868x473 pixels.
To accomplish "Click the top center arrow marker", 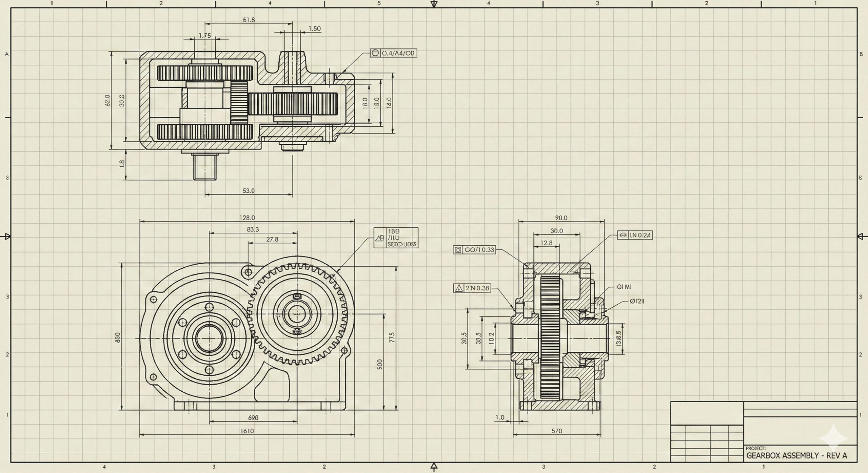I will point(434,4).
